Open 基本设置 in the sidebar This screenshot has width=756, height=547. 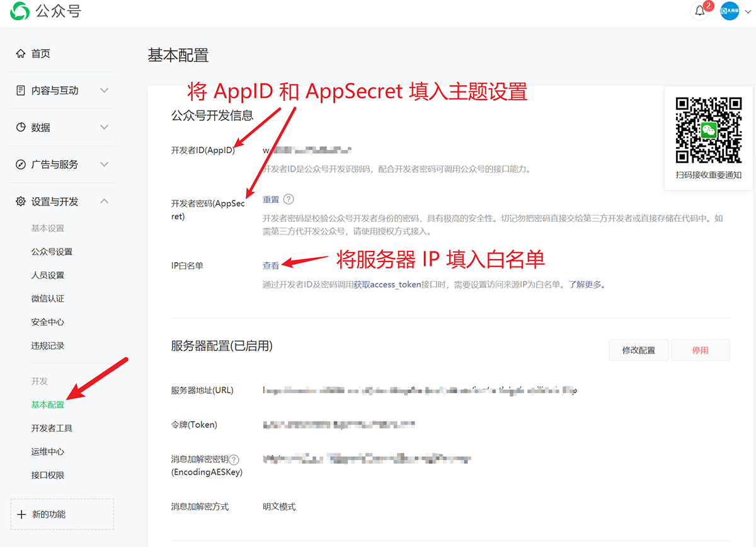point(48,228)
